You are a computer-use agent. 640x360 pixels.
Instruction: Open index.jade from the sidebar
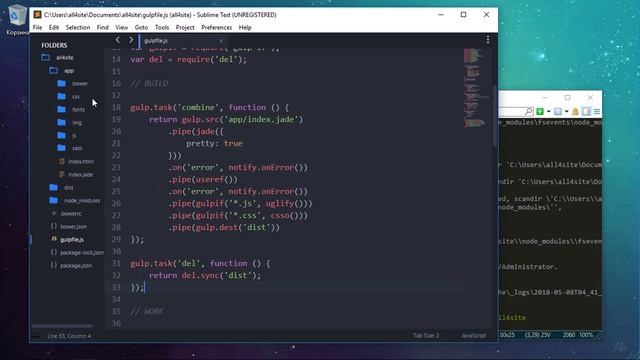(80, 174)
